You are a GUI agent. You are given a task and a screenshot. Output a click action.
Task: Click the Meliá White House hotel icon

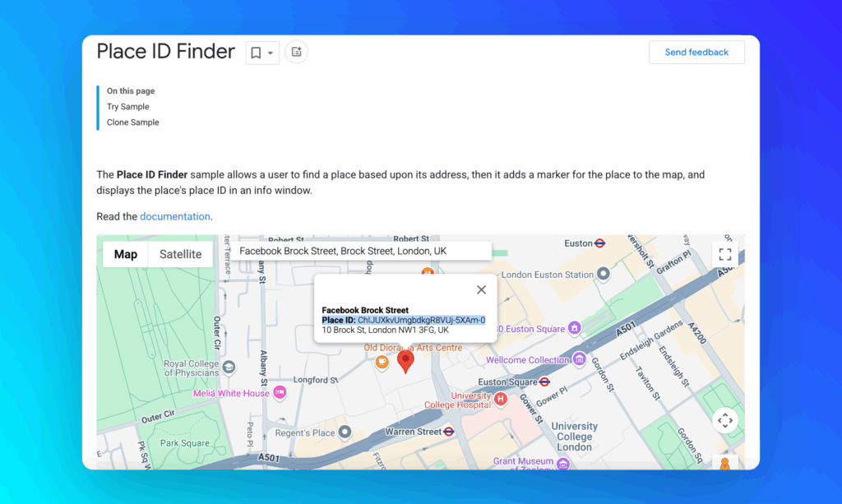pos(280,392)
